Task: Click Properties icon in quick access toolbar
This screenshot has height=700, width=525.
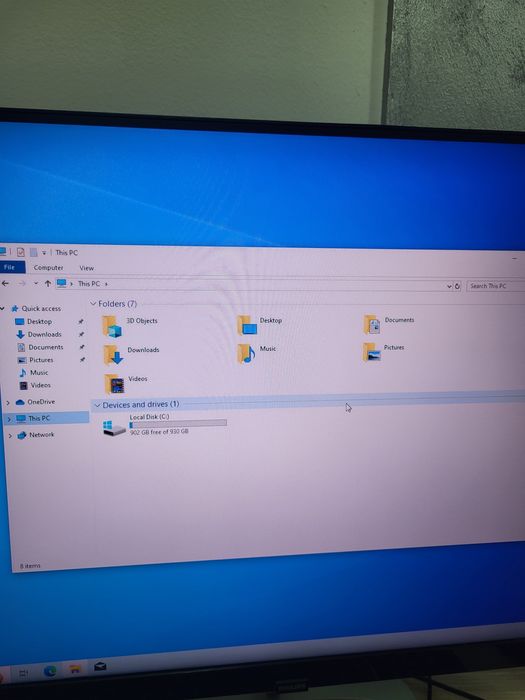Action: [x=21, y=252]
